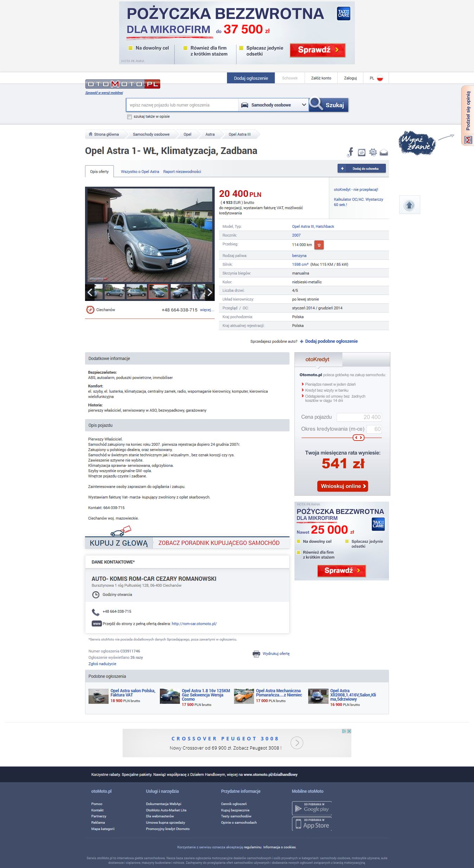Adjust the loan period slider handle

point(358,438)
